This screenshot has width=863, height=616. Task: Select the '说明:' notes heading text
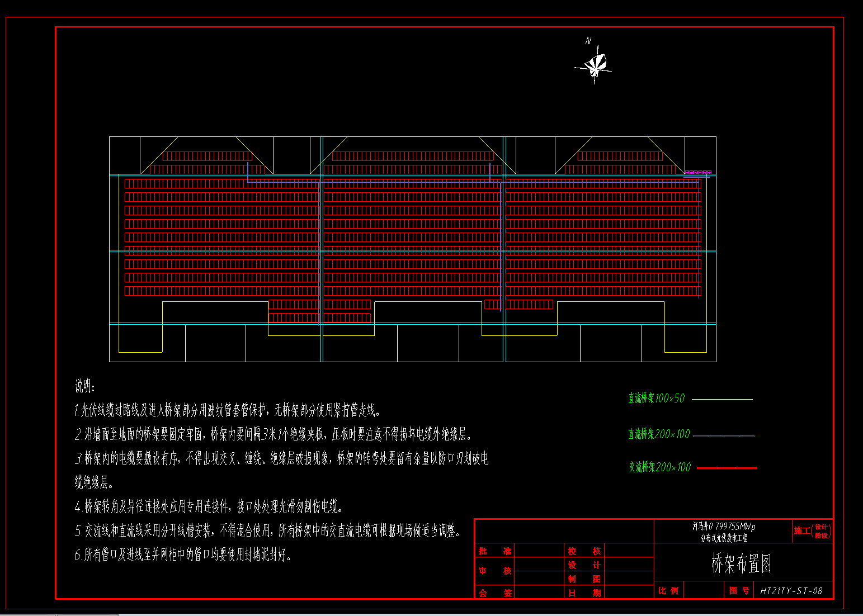pyautogui.click(x=85, y=386)
